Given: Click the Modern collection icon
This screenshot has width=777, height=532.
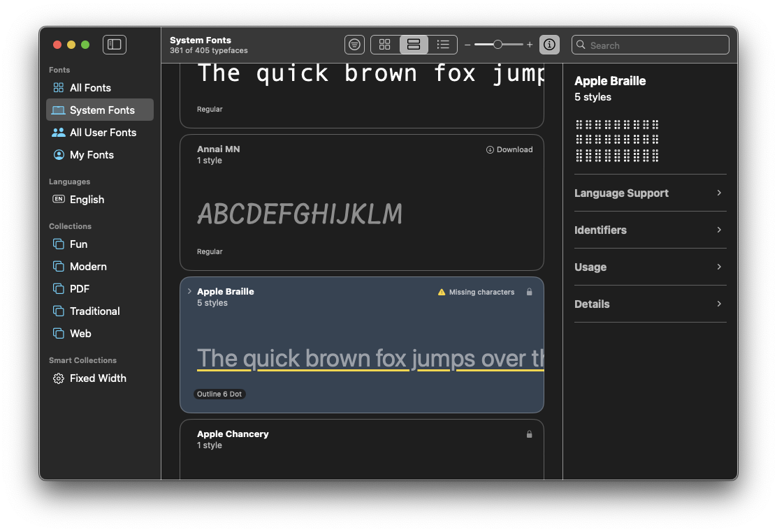Looking at the screenshot, I should (x=59, y=266).
